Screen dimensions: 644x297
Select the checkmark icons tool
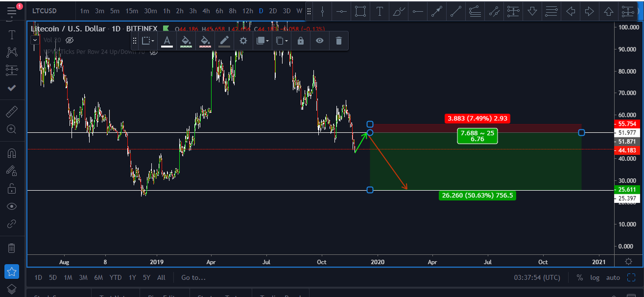pyautogui.click(x=12, y=88)
